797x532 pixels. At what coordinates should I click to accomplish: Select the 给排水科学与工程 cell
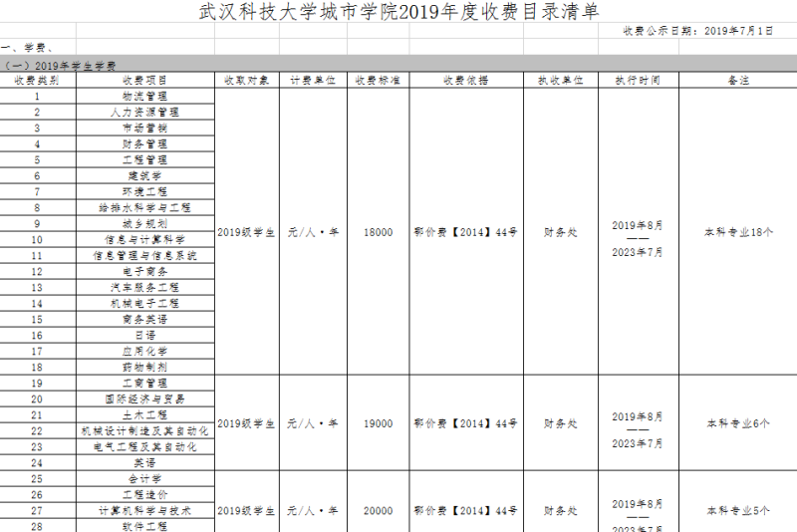[144, 208]
